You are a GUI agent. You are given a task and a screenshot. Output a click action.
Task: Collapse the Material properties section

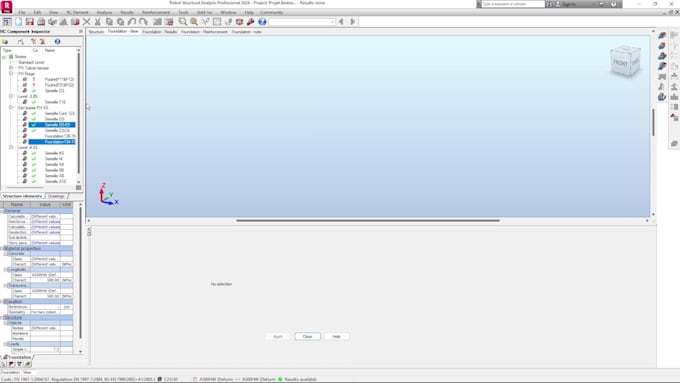tap(2, 249)
